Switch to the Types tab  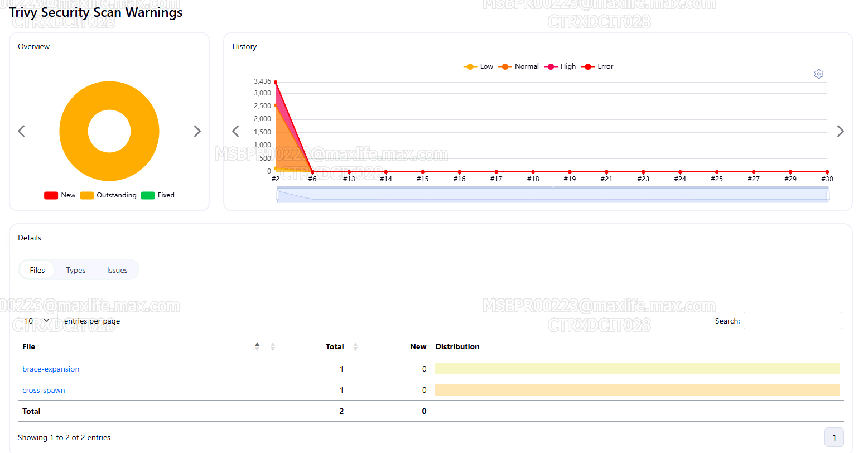(x=75, y=269)
